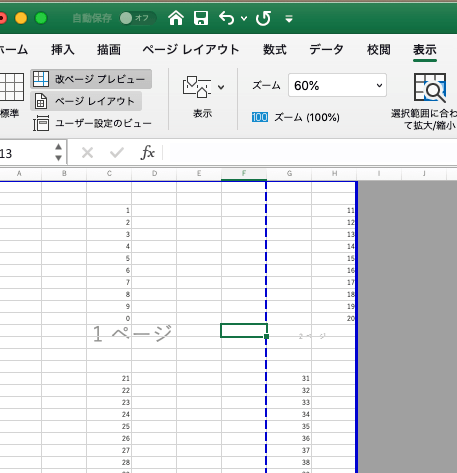Toggle the 自動保存 autosave switch

(x=138, y=18)
